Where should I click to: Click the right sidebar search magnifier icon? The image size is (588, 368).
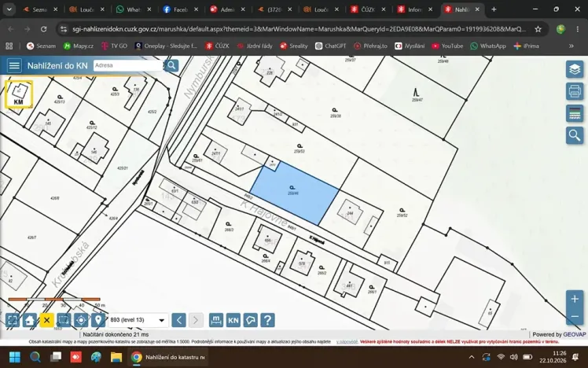coord(575,135)
